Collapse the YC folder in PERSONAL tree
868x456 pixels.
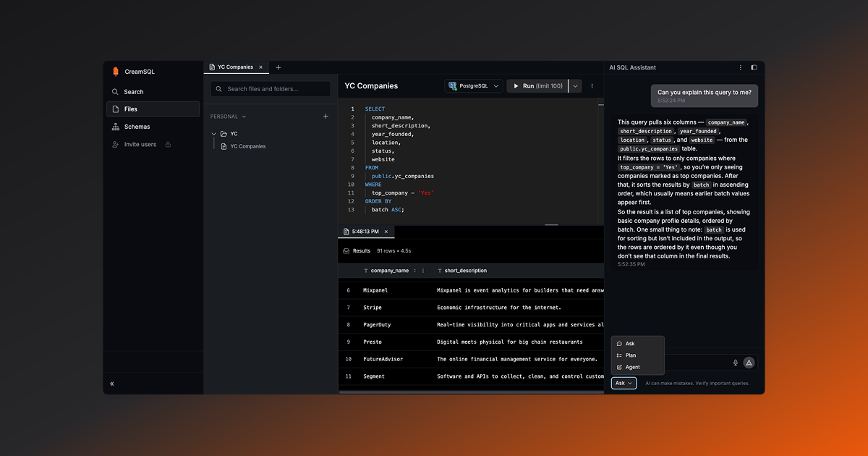[x=213, y=133]
